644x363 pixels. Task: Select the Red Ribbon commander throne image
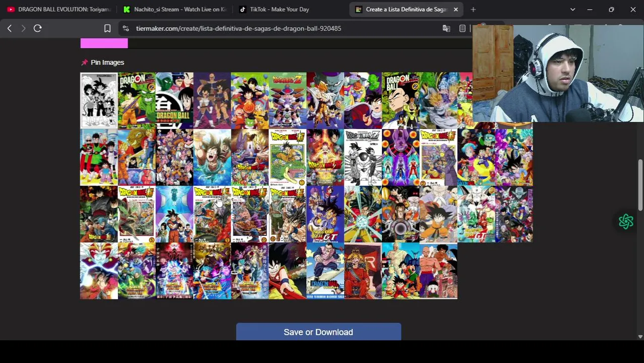363,271
